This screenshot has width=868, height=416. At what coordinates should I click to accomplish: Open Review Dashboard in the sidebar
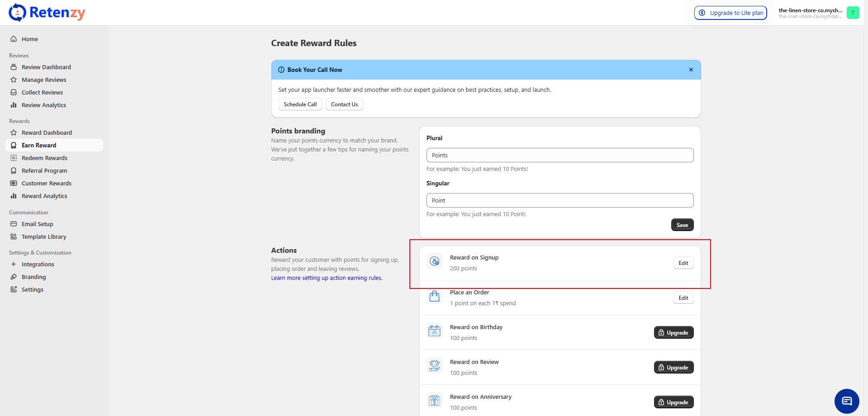tap(46, 67)
